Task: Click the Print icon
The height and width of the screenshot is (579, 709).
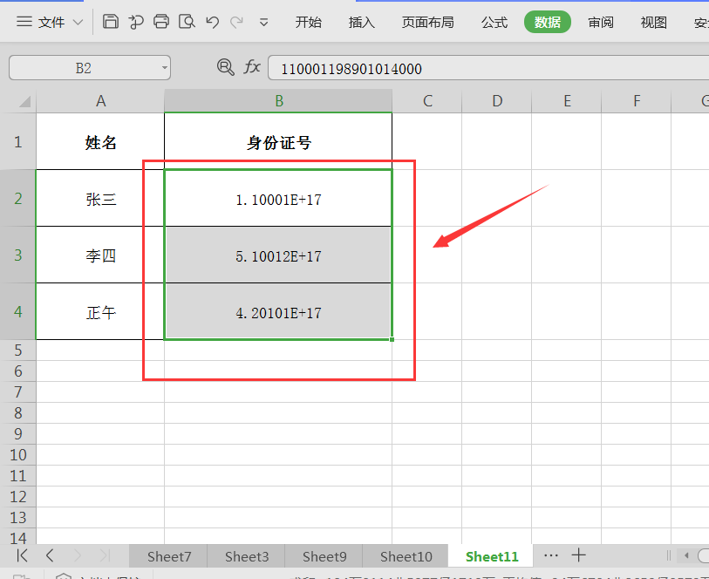Action: click(161, 21)
